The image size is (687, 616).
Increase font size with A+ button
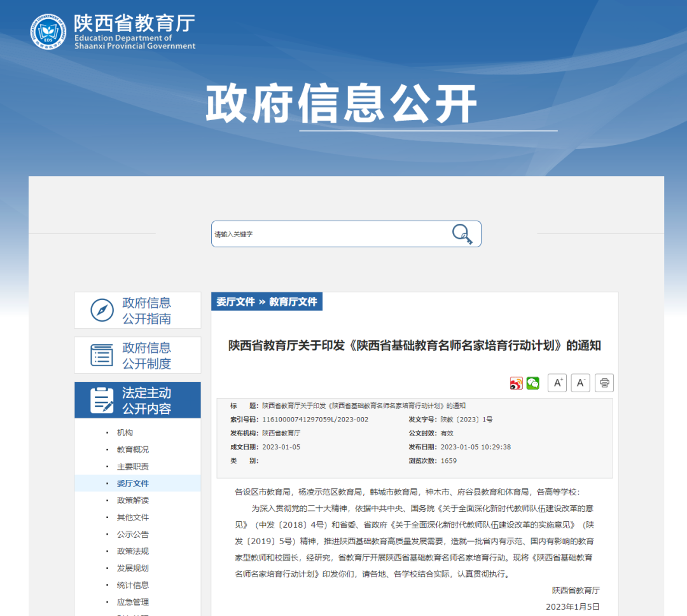(x=557, y=383)
